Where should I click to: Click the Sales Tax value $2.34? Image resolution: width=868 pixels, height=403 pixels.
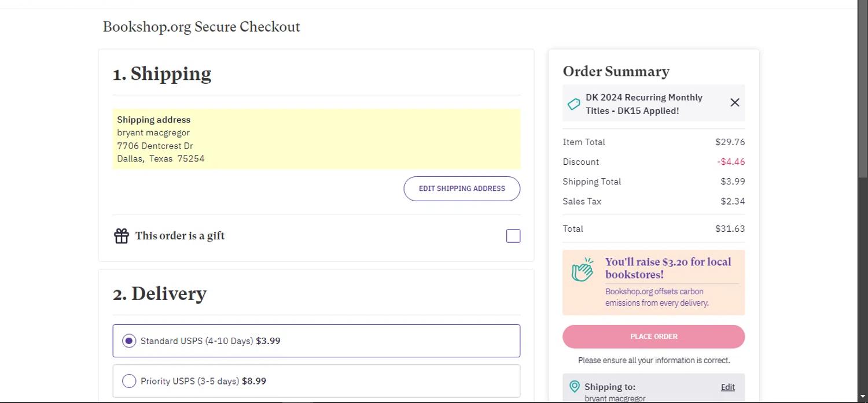click(x=733, y=201)
